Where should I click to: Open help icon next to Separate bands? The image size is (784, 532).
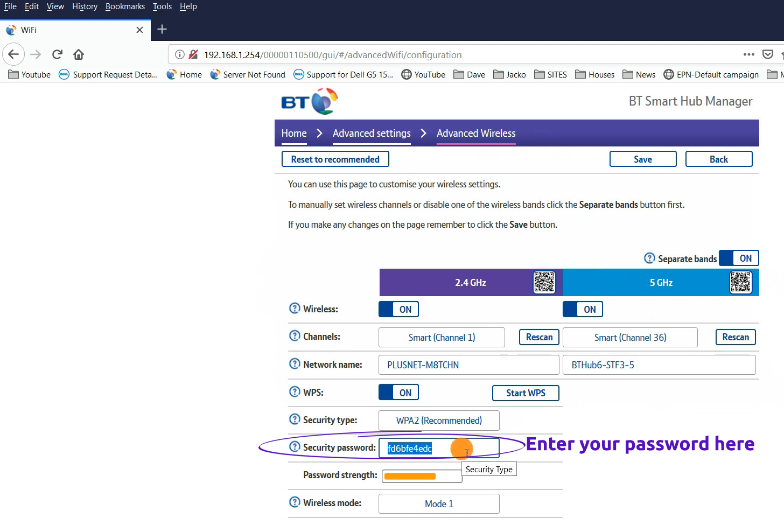pyautogui.click(x=649, y=258)
